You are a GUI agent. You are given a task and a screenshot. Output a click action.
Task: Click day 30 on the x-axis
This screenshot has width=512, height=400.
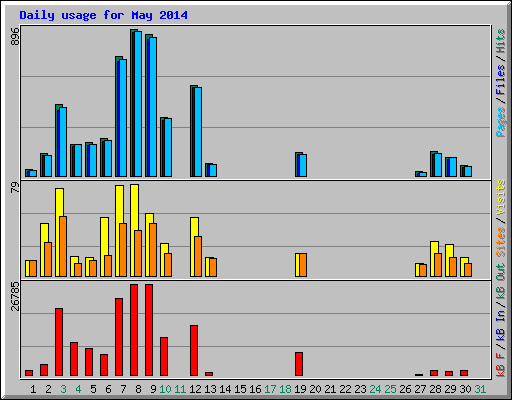[465, 389]
